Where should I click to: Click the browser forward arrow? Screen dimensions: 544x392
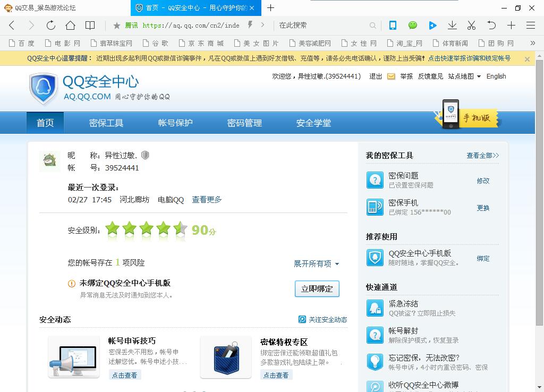(31, 25)
